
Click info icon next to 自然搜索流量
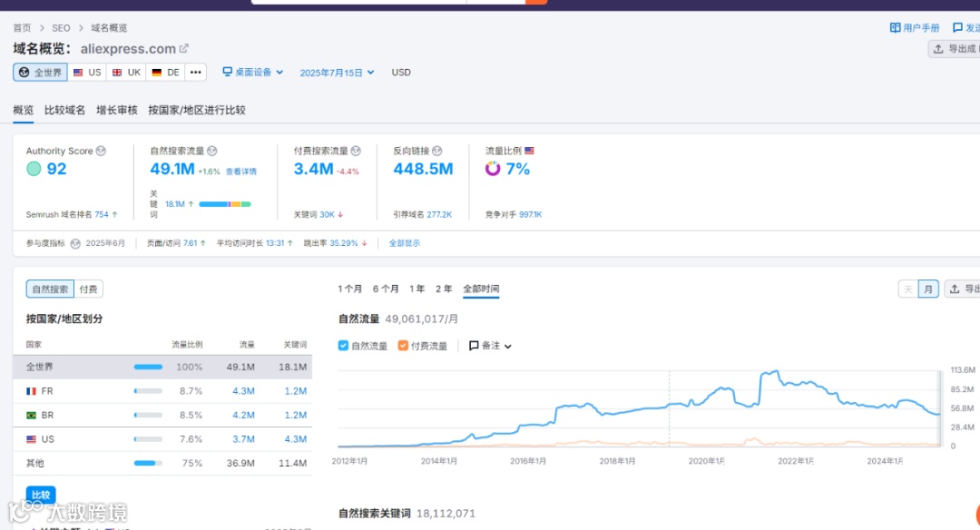211,151
